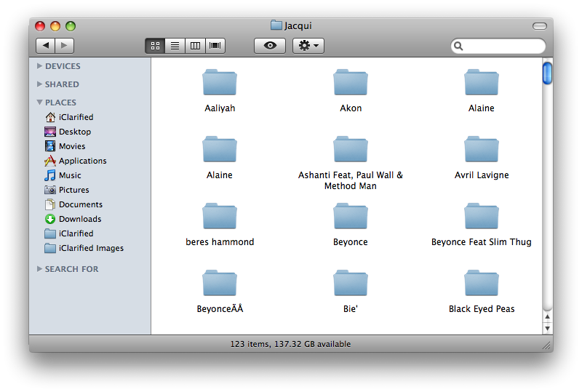Open the Pictures sidebar location
The width and height of the screenshot is (582, 392).
click(x=73, y=190)
